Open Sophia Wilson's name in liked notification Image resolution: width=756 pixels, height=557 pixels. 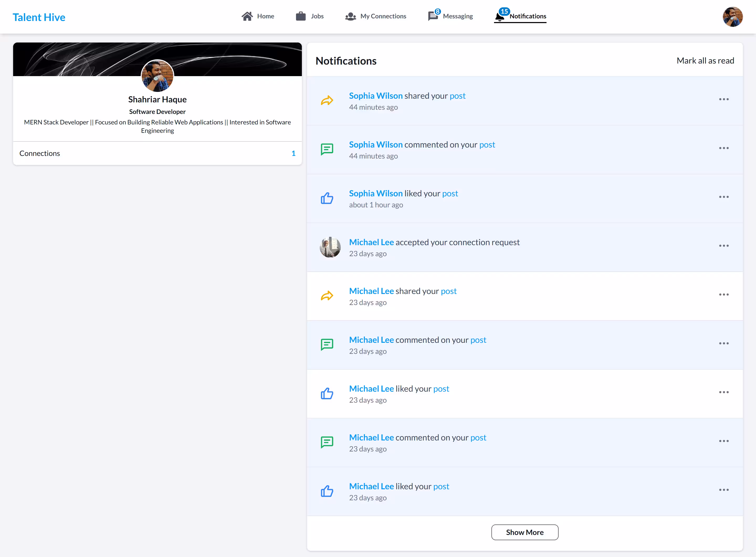[x=376, y=193]
